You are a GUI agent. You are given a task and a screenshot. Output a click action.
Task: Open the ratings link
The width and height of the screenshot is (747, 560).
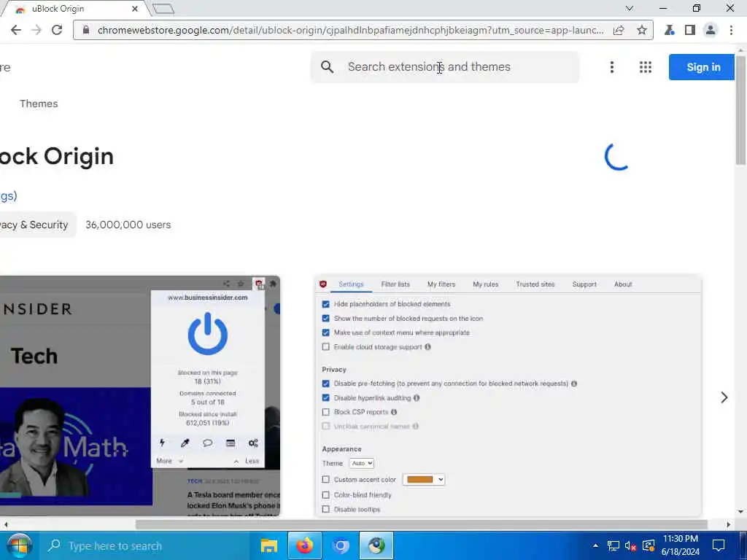[x=8, y=195]
